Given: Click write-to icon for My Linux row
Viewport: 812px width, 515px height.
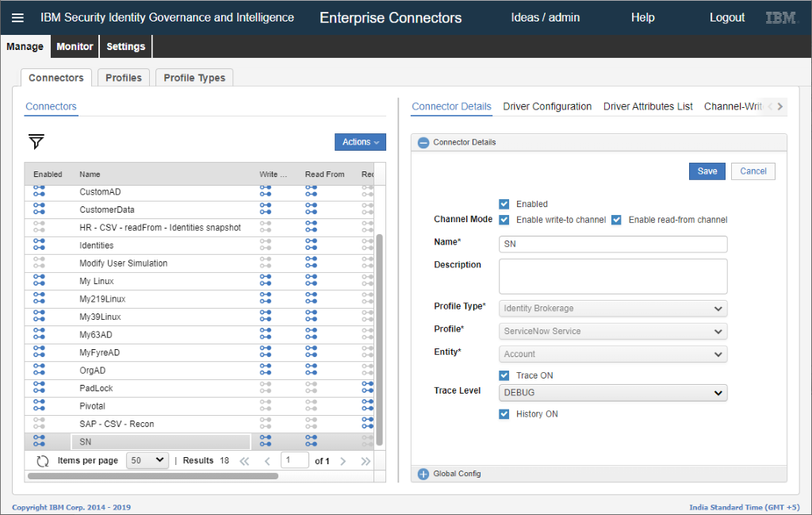Looking at the screenshot, I should (266, 281).
